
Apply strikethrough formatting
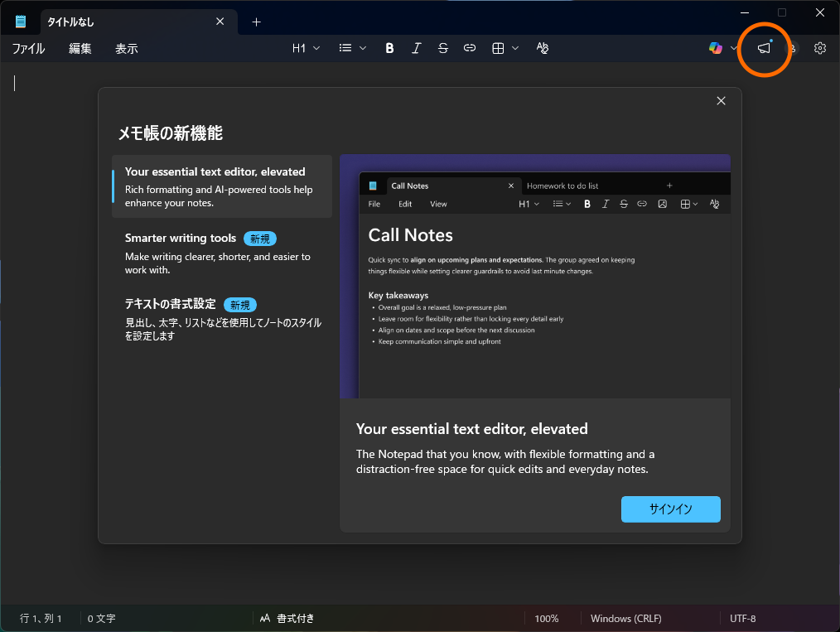click(443, 48)
